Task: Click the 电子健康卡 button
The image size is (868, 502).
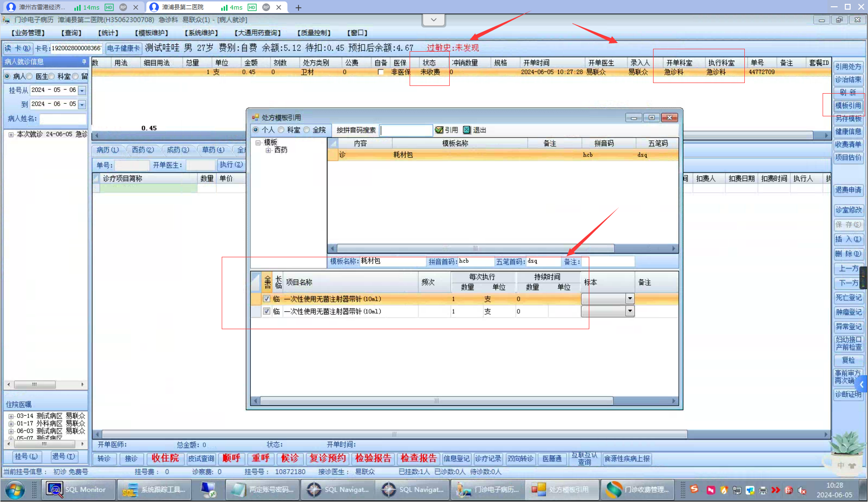Action: point(123,48)
